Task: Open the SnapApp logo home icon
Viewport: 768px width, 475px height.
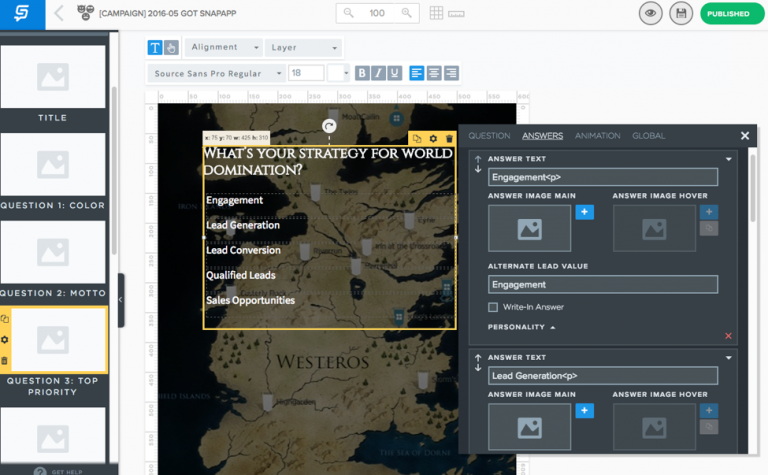Action: click(x=22, y=14)
